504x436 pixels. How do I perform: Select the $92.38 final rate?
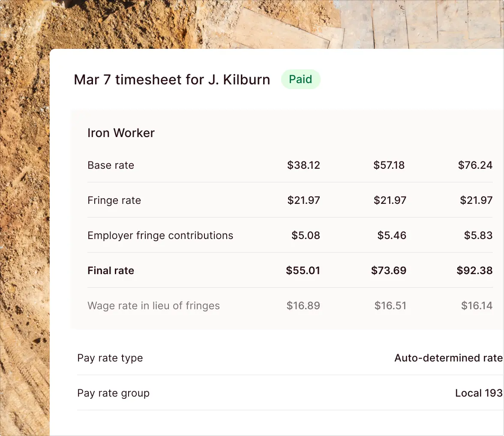tap(474, 271)
